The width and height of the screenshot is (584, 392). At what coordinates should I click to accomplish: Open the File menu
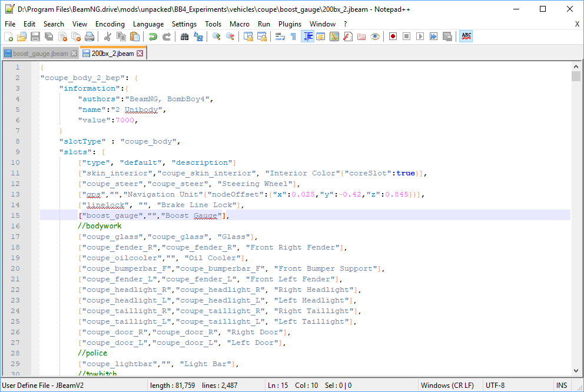(x=10, y=24)
